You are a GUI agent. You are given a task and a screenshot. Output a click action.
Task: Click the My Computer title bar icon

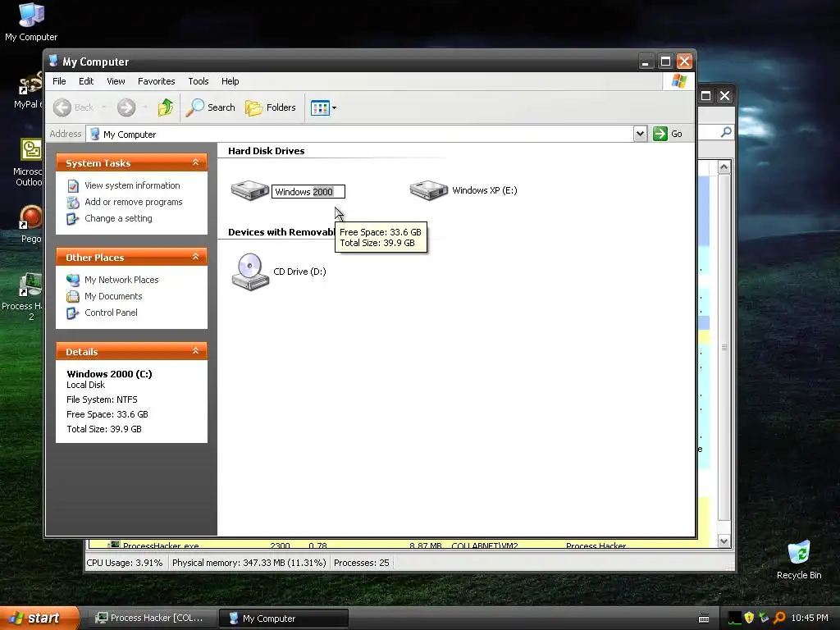coord(53,61)
